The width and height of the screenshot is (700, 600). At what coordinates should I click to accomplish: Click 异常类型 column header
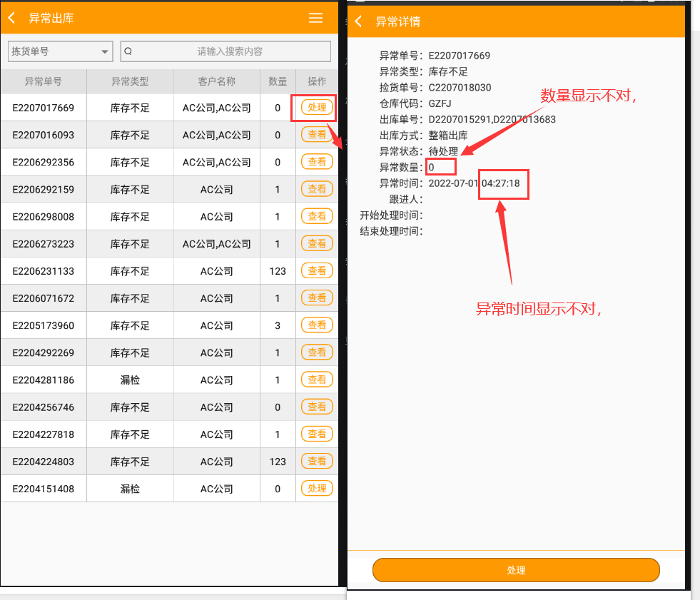(130, 81)
